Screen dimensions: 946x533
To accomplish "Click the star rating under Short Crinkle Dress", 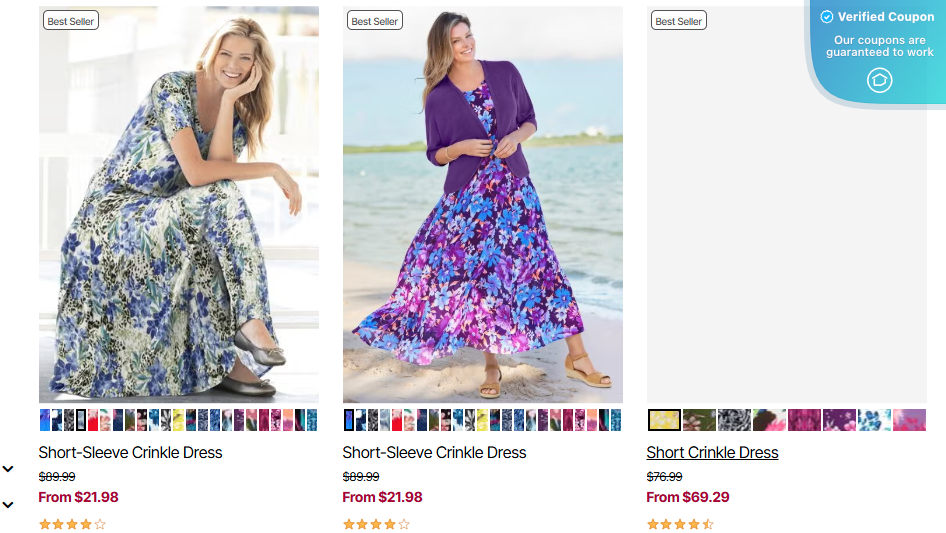I will click(x=680, y=524).
